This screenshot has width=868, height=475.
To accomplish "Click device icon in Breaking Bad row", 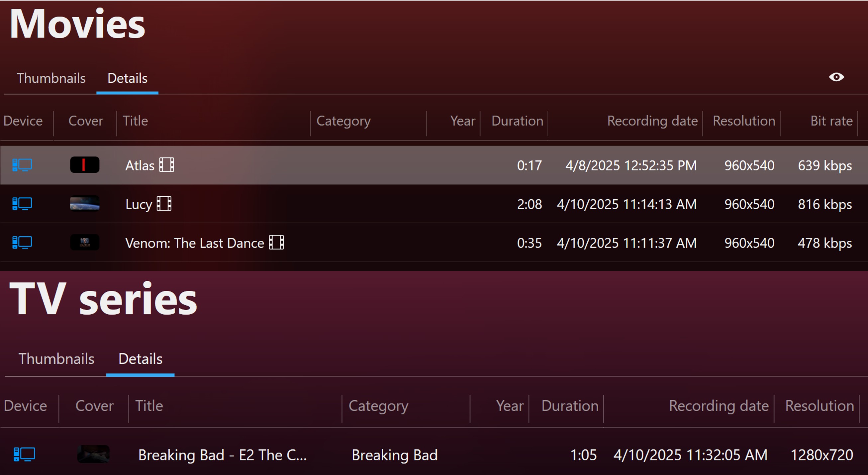I will click(24, 454).
